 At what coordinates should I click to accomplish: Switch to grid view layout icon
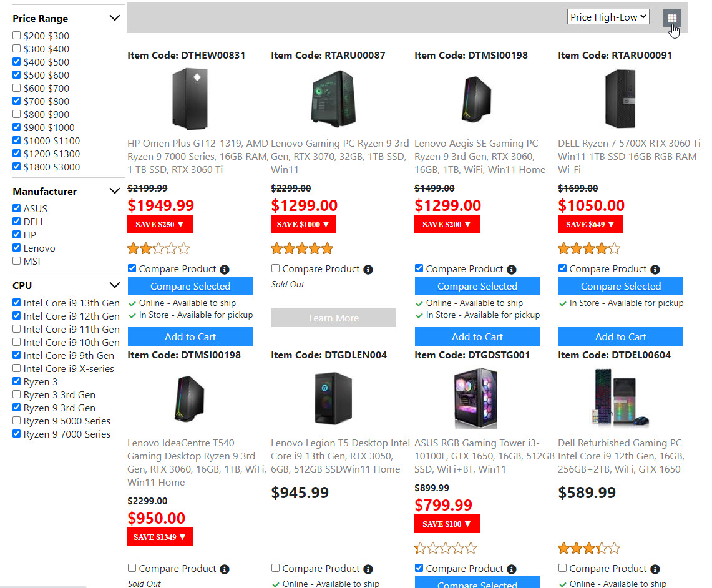pyautogui.click(x=672, y=18)
